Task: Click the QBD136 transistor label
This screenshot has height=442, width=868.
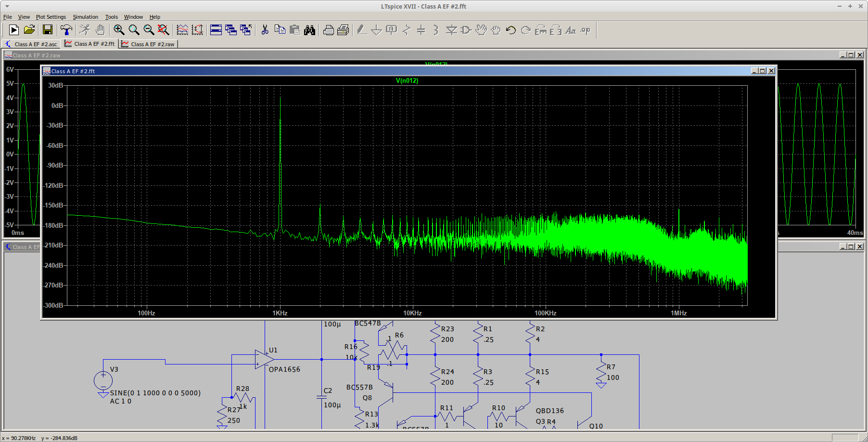Action: [x=550, y=411]
